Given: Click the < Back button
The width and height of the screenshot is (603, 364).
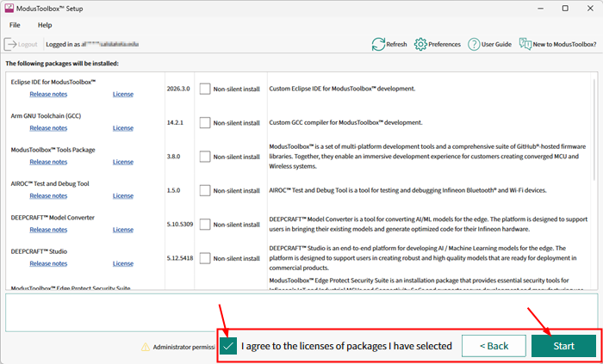Looking at the screenshot, I should pyautogui.click(x=494, y=346).
